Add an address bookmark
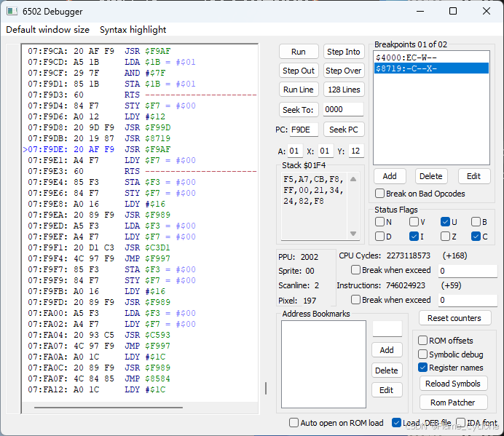504x436 pixels. point(387,350)
